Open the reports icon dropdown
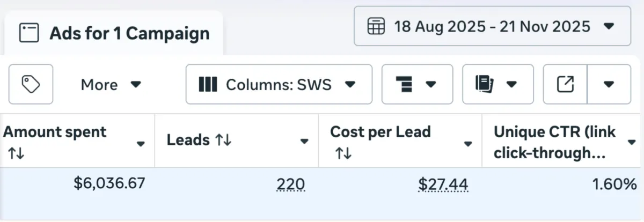This screenshot has width=644, height=222. point(497,84)
